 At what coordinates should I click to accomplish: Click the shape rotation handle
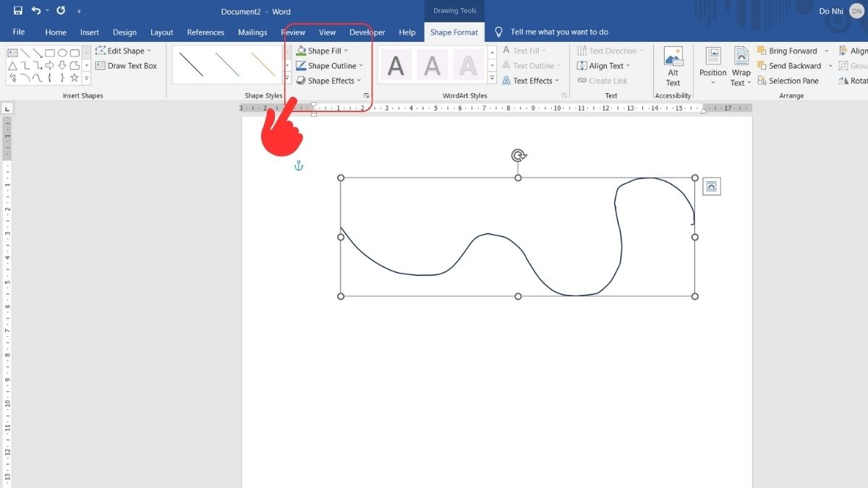tap(519, 155)
